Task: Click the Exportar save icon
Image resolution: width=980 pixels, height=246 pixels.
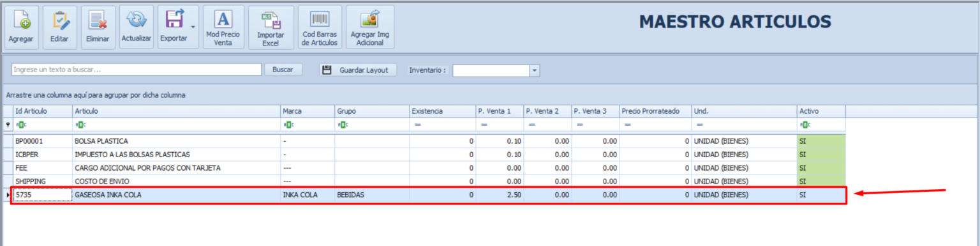Action: pos(174,27)
